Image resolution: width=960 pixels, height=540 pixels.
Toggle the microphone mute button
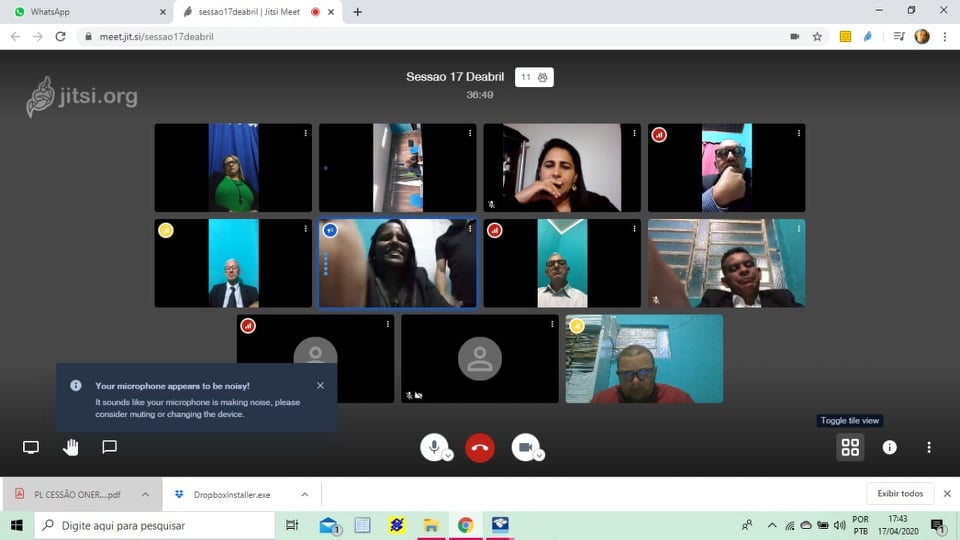tap(433, 447)
